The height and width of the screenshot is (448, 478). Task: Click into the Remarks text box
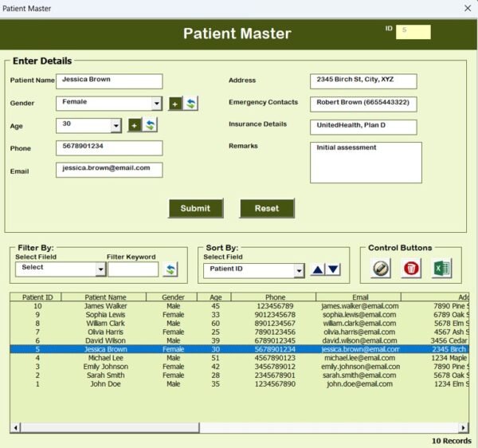coord(366,163)
